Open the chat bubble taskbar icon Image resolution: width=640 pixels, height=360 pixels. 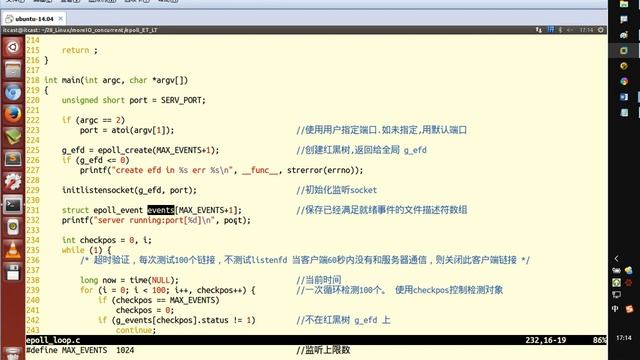pos(624,19)
